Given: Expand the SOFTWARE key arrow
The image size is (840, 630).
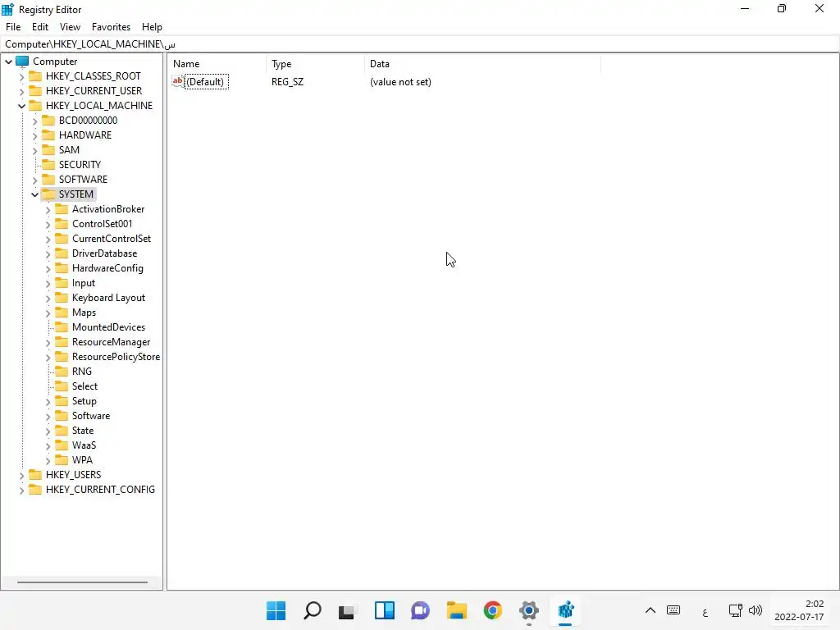Looking at the screenshot, I should tap(34, 180).
